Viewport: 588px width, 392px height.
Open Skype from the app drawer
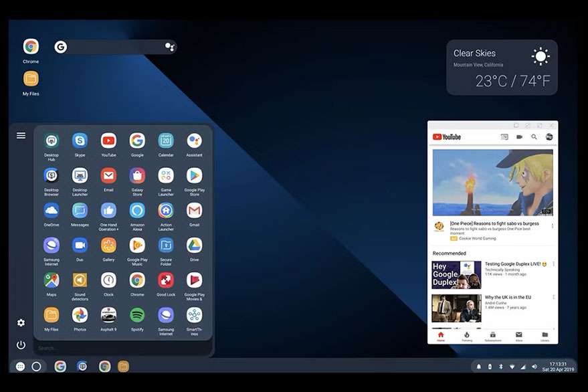80,140
